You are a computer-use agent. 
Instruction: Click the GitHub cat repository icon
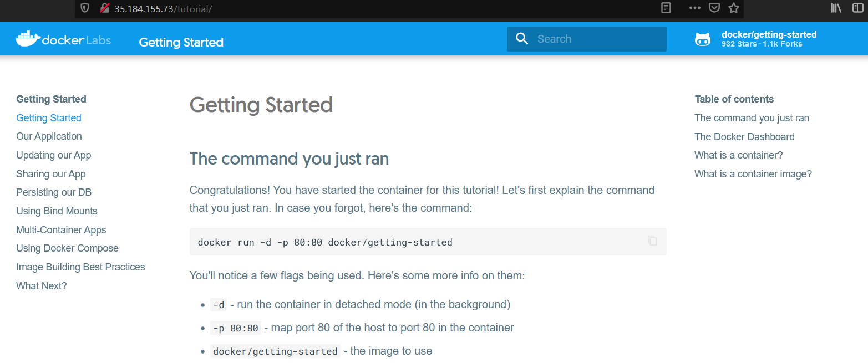tap(703, 39)
